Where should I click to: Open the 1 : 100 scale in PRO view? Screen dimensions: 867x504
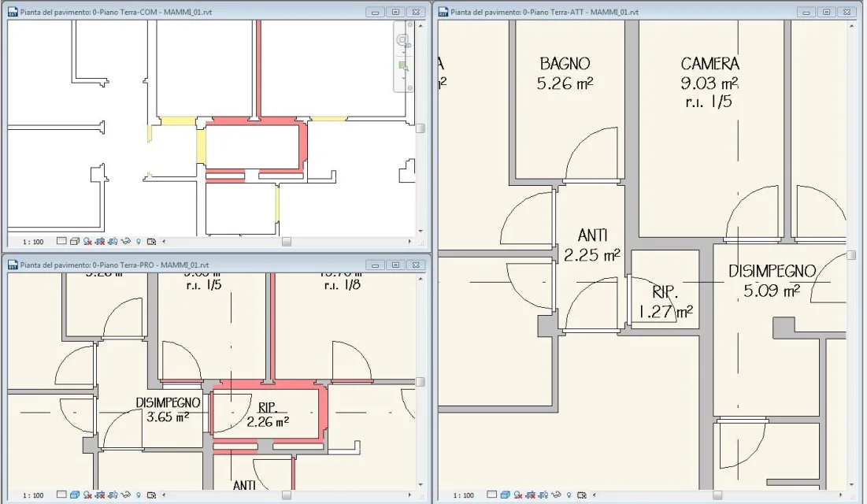pyautogui.click(x=33, y=495)
